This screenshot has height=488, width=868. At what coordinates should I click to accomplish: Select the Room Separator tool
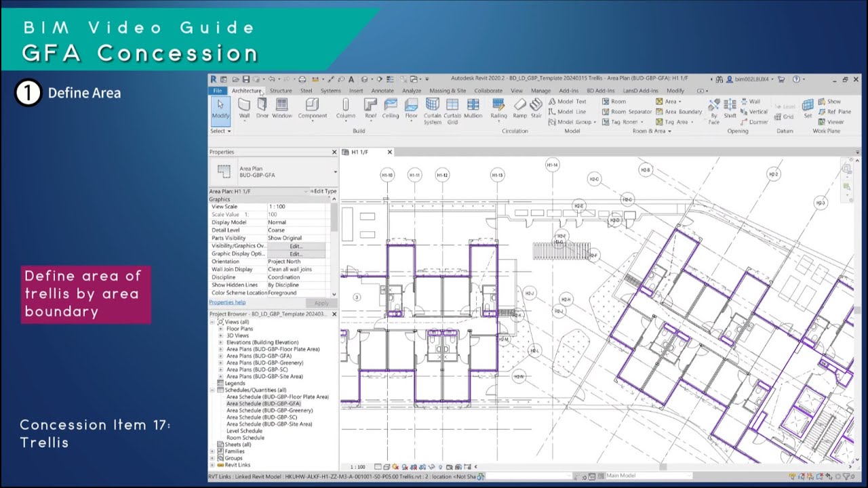(x=627, y=112)
